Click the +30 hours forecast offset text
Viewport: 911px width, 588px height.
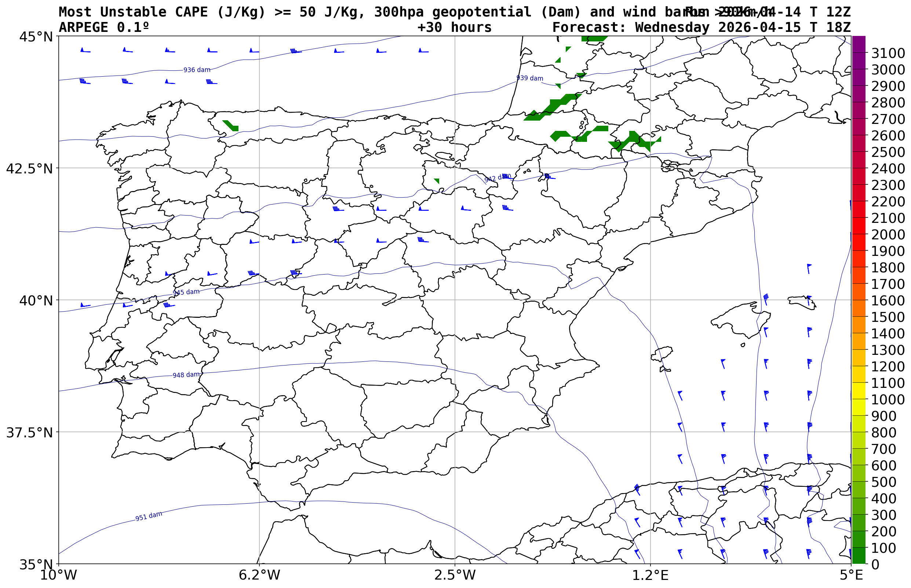pos(454,27)
